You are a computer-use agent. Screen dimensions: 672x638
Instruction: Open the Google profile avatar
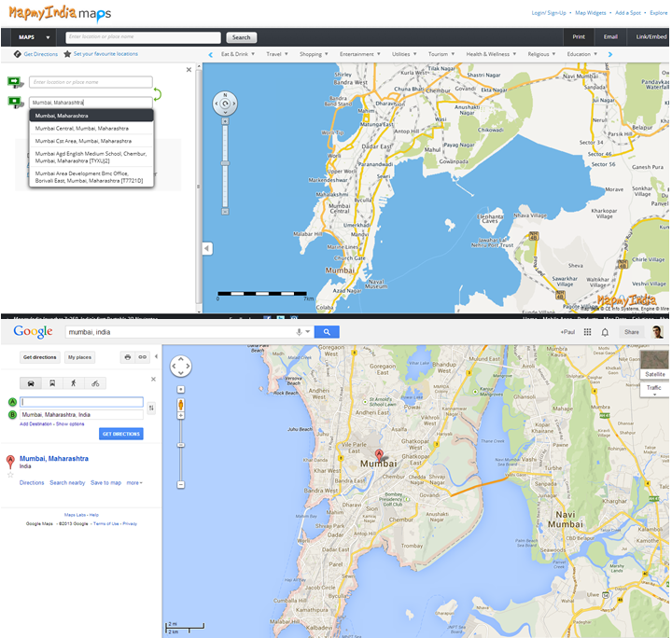pyautogui.click(x=657, y=332)
